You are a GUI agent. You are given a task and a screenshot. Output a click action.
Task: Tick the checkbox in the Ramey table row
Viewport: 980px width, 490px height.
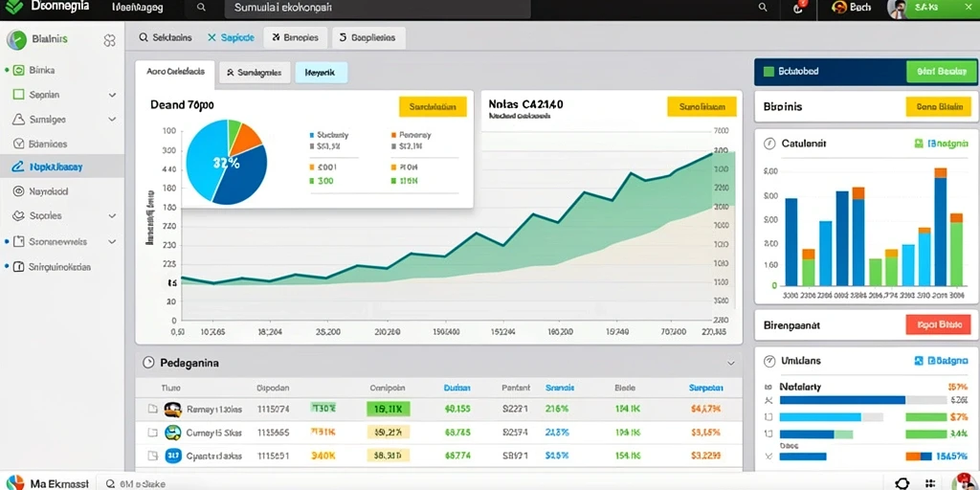tap(152, 410)
